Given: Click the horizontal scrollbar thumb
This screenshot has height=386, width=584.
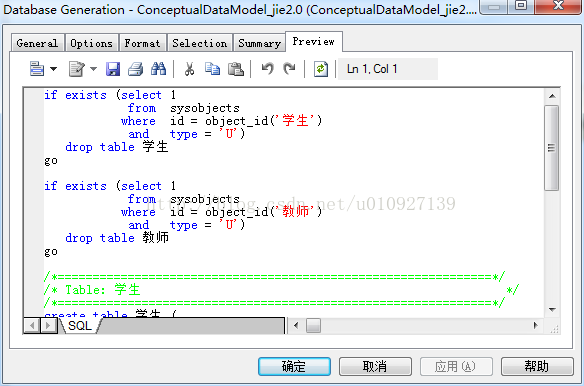Looking at the screenshot, I should (x=313, y=326).
